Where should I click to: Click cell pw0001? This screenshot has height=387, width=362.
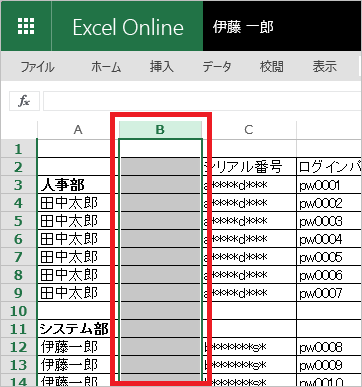click(329, 185)
